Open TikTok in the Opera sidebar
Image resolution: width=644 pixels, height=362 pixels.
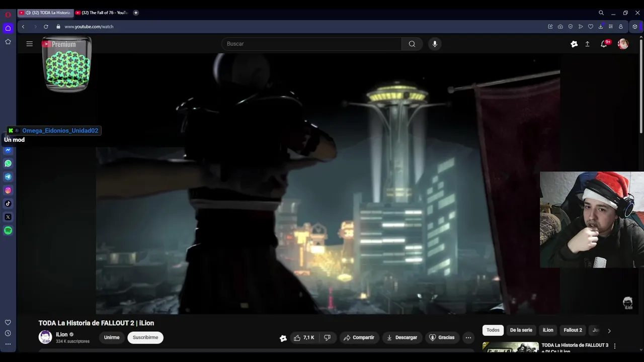point(8,204)
